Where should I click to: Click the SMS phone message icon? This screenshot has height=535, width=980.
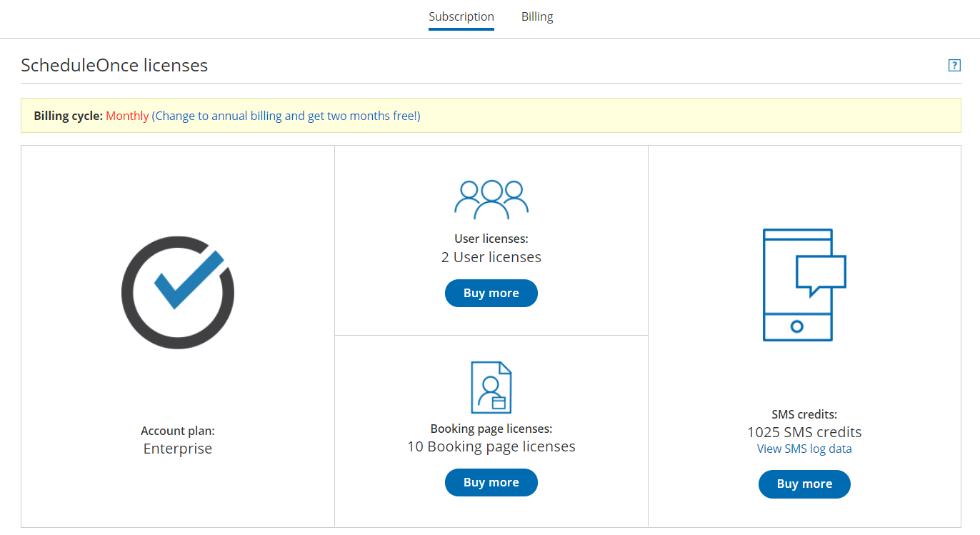pos(804,285)
